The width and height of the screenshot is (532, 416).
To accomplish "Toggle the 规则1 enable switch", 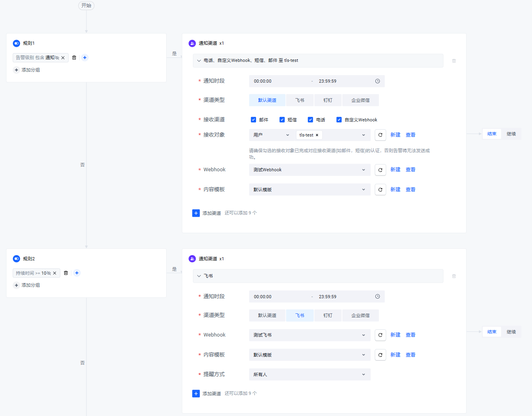I will click(16, 43).
